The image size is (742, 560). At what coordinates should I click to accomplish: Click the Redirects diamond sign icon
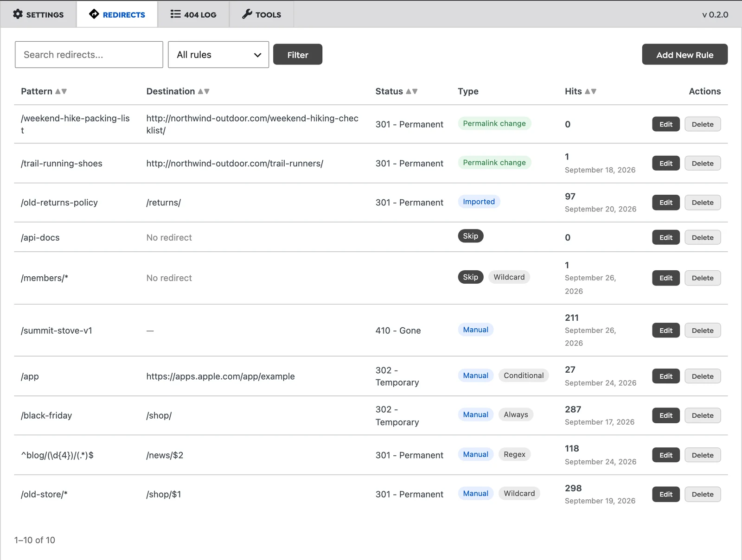(x=94, y=14)
